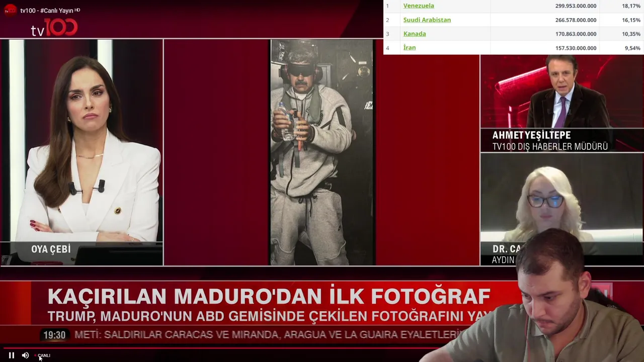
Task: Open the tv100 channel avatar icon
Action: (10, 10)
